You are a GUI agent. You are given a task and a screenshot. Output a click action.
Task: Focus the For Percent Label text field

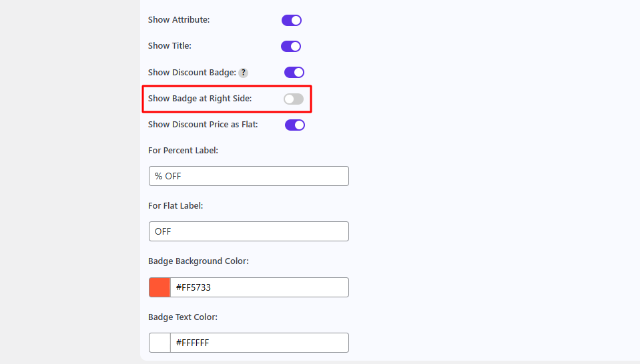pos(248,176)
